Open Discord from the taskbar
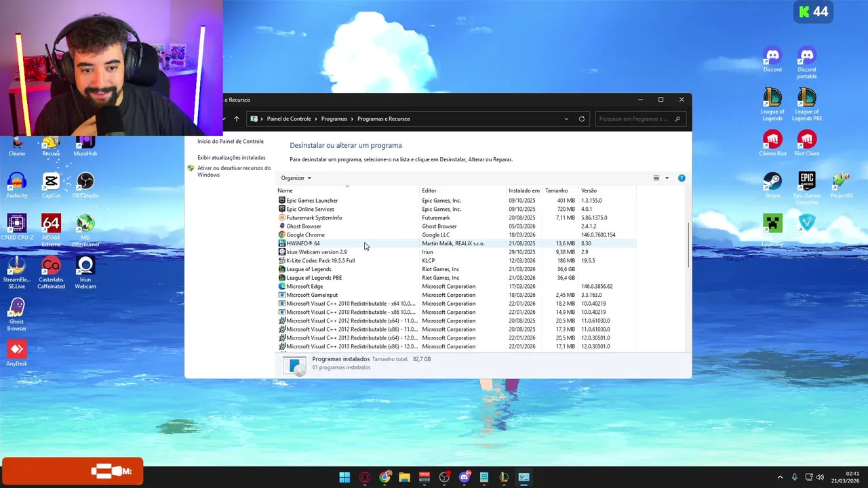 point(464,477)
